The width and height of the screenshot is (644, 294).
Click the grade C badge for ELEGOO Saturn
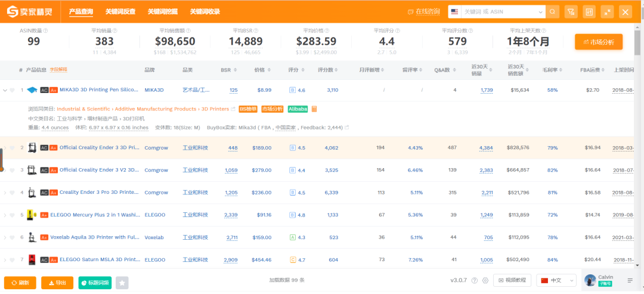pos(292,260)
